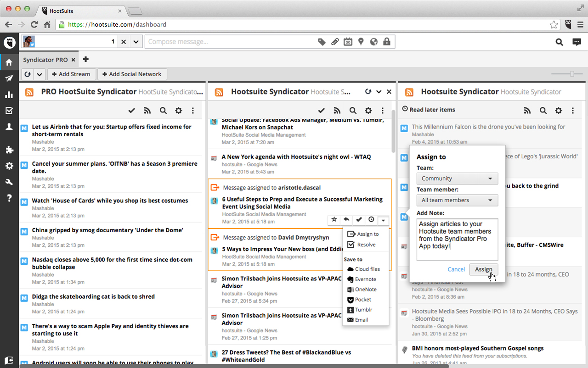This screenshot has height=368, width=588.
Task: Add location with the pin icon
Action: (361, 42)
